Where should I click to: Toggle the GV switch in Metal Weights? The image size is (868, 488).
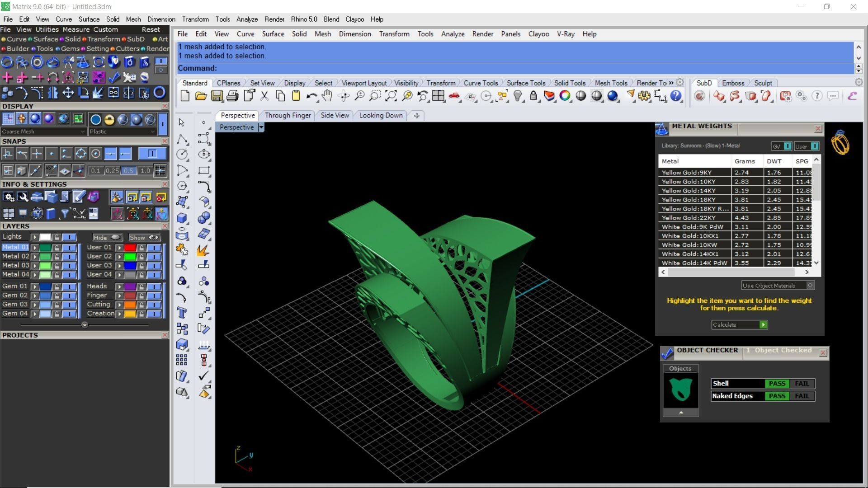(788, 146)
